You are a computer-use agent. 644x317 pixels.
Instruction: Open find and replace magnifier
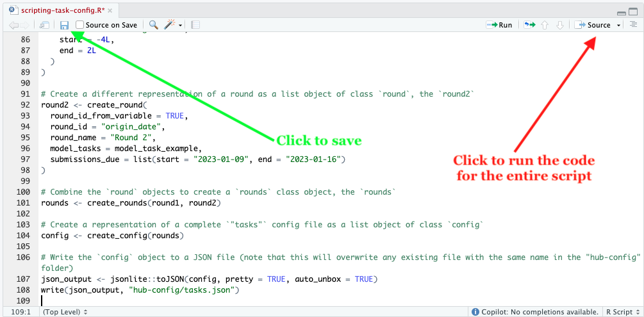[x=154, y=25]
